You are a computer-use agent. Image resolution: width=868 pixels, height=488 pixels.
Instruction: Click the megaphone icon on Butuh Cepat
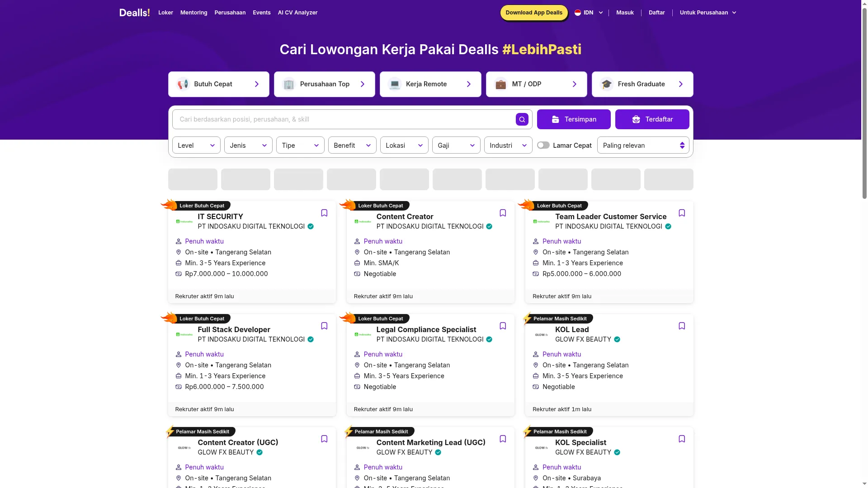[183, 84]
